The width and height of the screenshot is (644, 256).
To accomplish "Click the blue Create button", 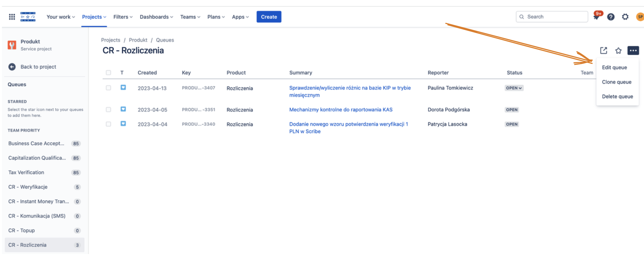I will (269, 17).
